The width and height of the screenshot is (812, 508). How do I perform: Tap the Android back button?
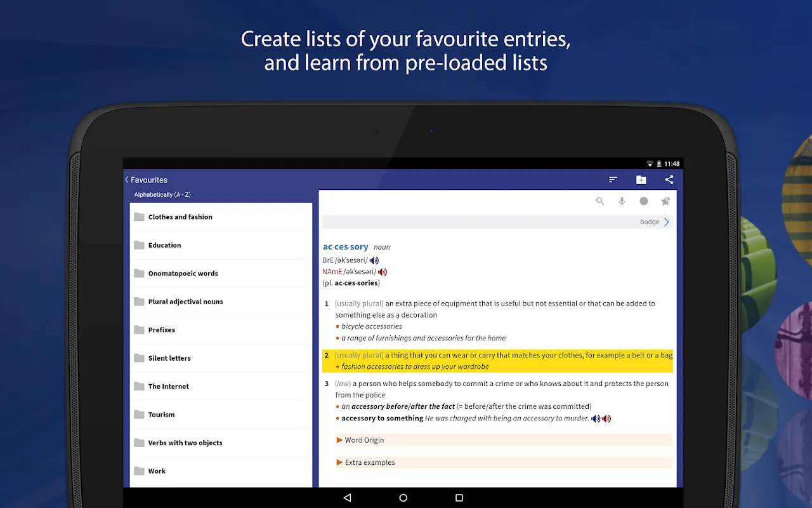[x=347, y=498]
